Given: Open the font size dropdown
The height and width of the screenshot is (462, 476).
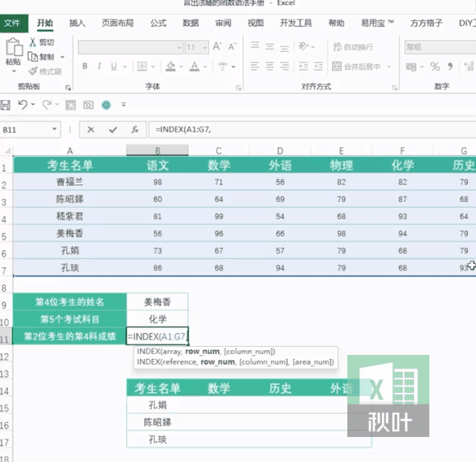Looking at the screenshot, I should pos(205,47).
